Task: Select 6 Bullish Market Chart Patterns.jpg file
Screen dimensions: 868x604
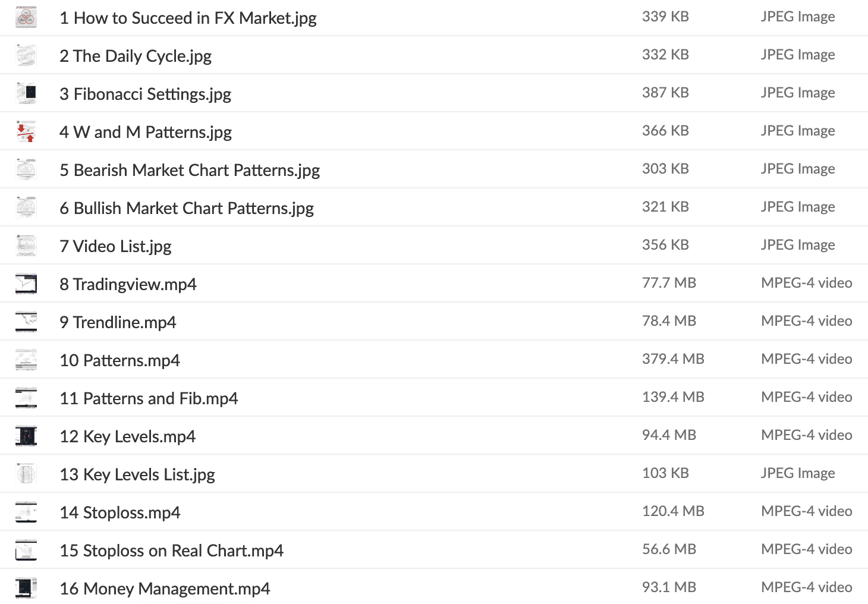Action: [187, 208]
